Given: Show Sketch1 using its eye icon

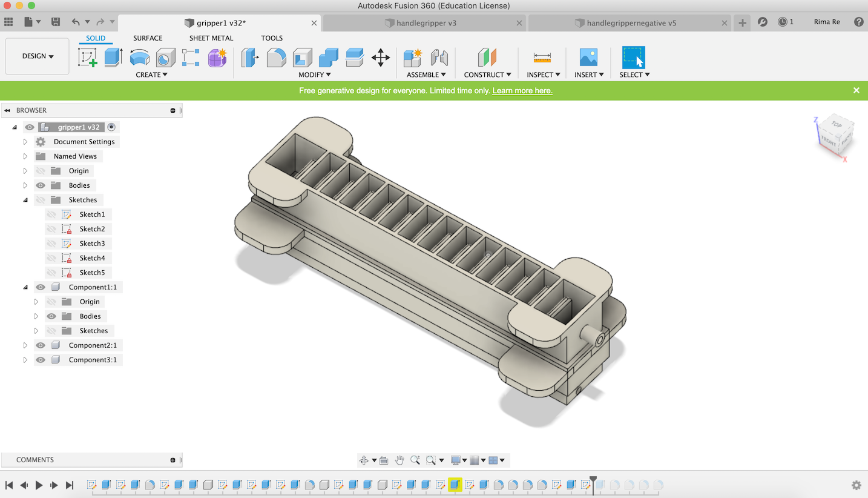Looking at the screenshot, I should click(51, 214).
